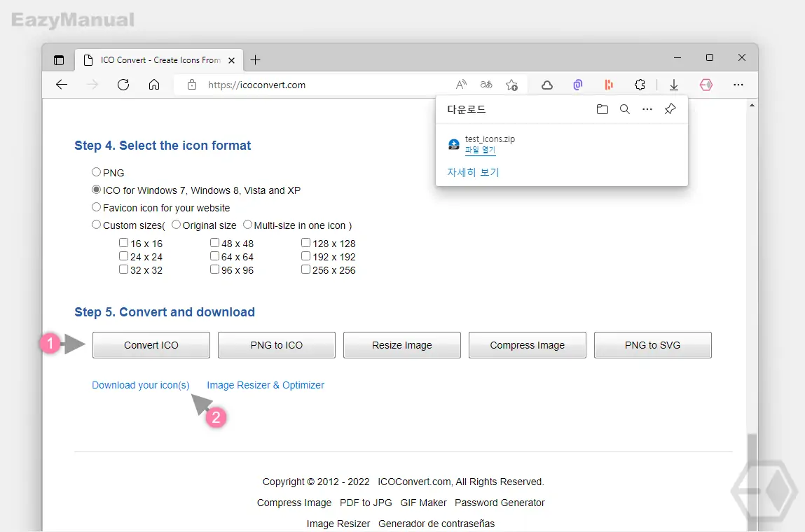Check the 96 x 96 size box

[x=214, y=269]
